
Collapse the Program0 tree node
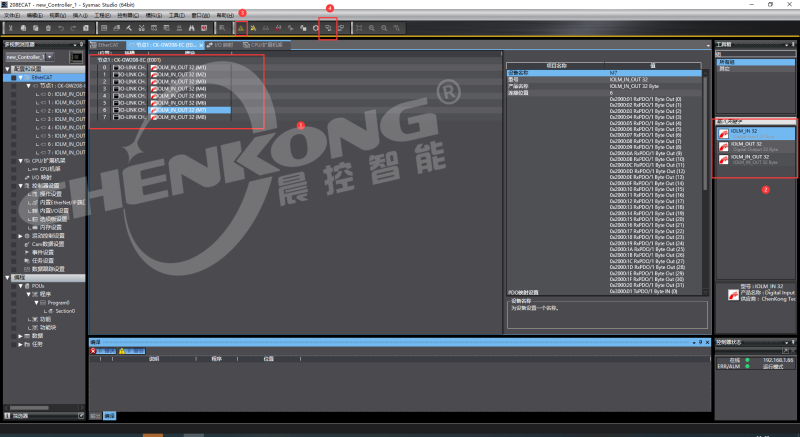coord(36,302)
